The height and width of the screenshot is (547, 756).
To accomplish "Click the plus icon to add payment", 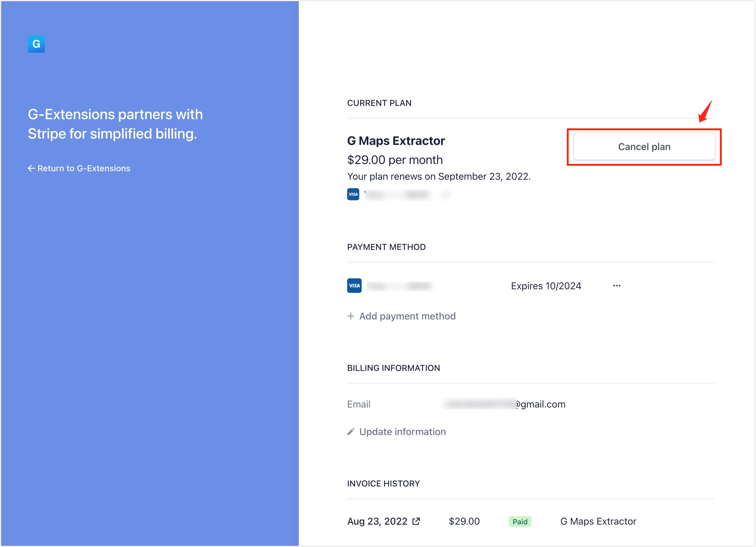I will (x=351, y=316).
